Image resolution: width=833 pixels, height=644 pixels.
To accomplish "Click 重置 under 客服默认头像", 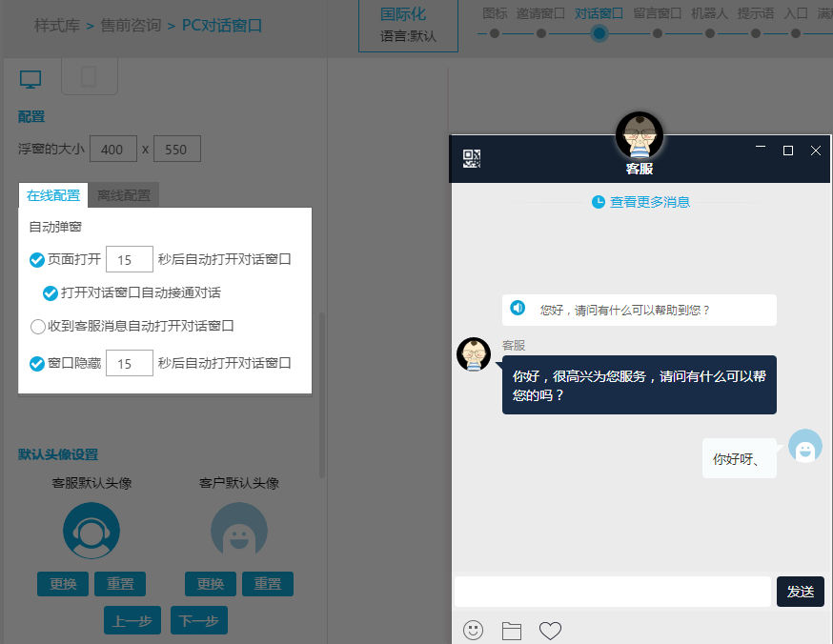I will coord(120,584).
